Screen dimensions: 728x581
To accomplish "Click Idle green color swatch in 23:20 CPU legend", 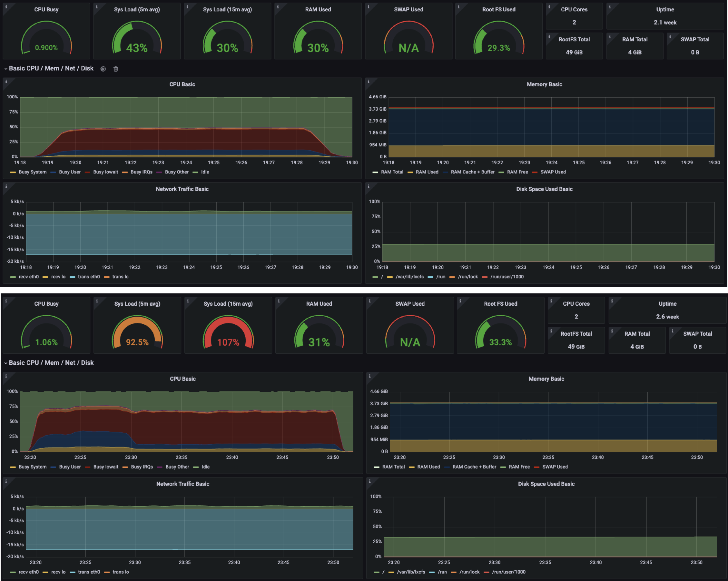I will click(x=195, y=467).
